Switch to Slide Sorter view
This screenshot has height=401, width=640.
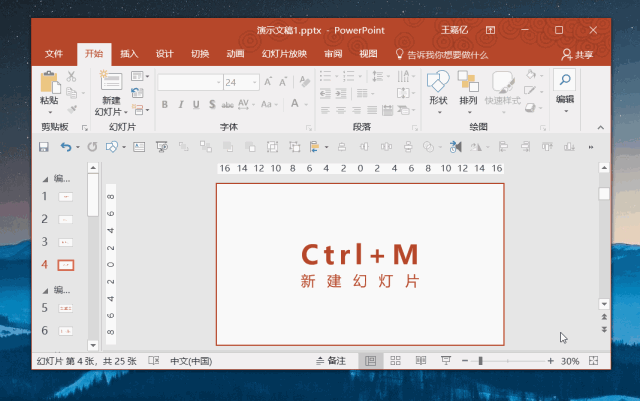click(x=395, y=360)
